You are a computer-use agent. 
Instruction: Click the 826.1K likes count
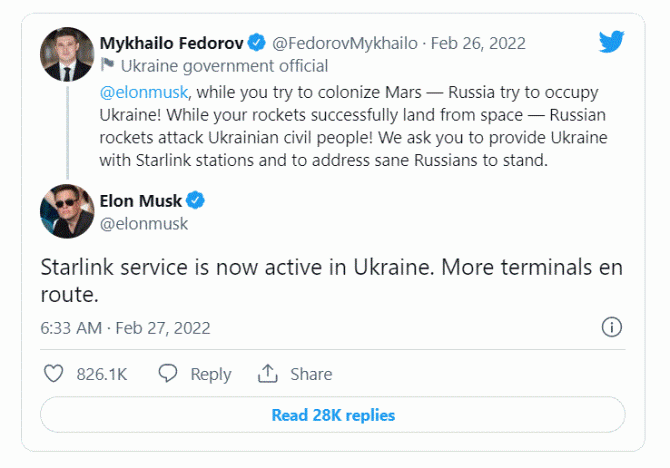pos(101,374)
